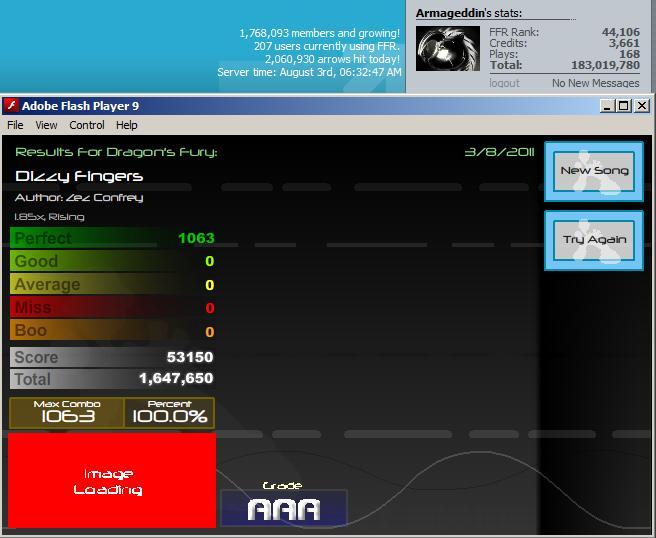Open the Help menu
656x538 pixels.
(x=126, y=125)
